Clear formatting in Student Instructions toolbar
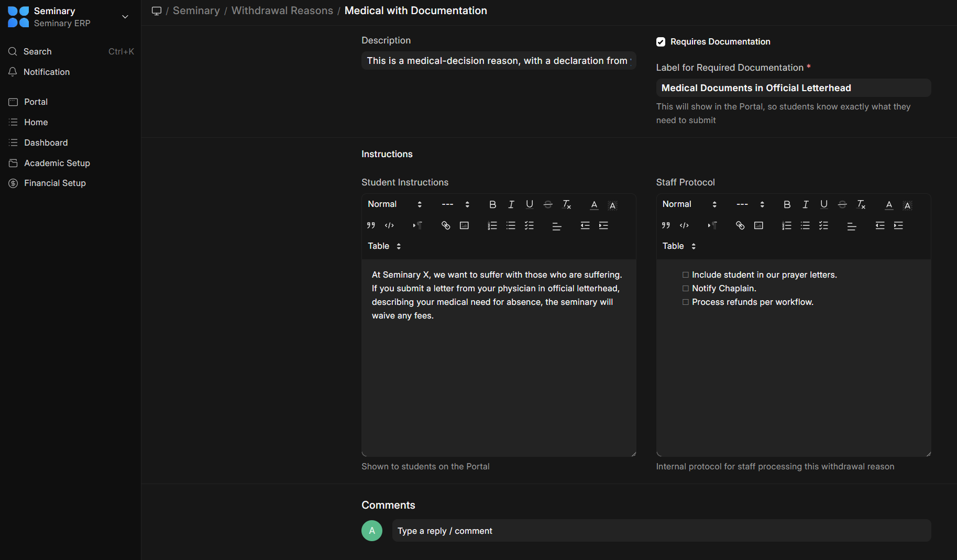Screen dimensions: 957x560 (567, 204)
